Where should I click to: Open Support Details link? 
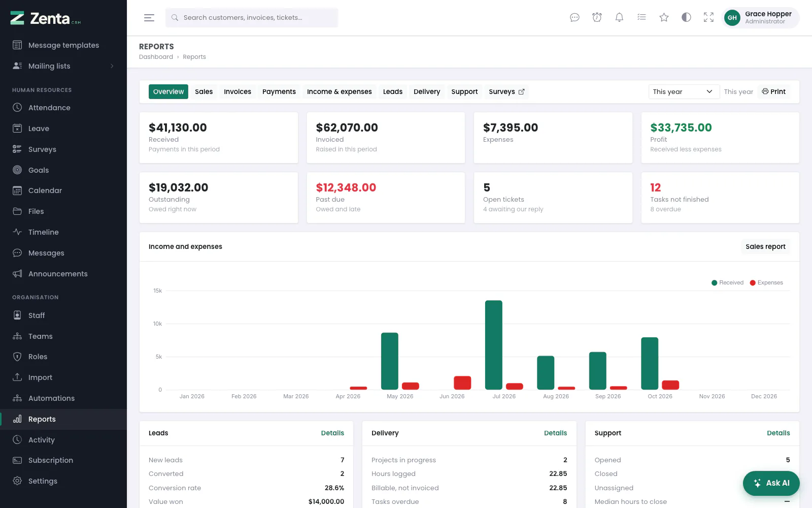tap(779, 433)
